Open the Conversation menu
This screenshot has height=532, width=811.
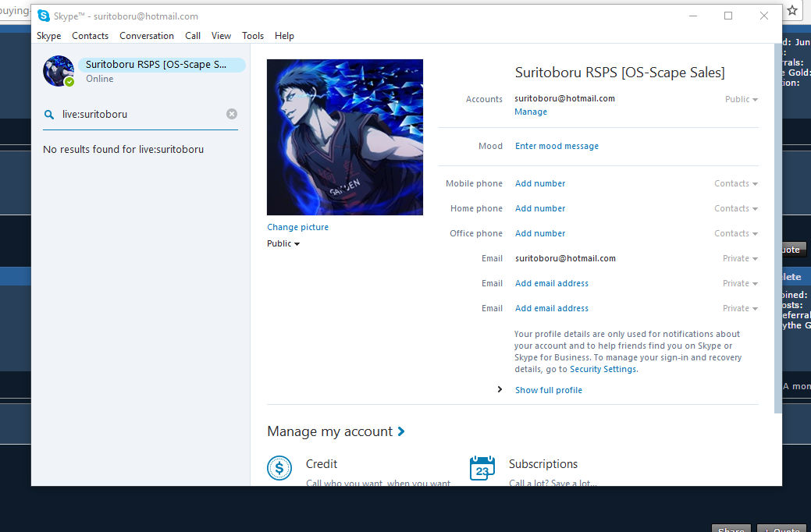pyautogui.click(x=147, y=36)
